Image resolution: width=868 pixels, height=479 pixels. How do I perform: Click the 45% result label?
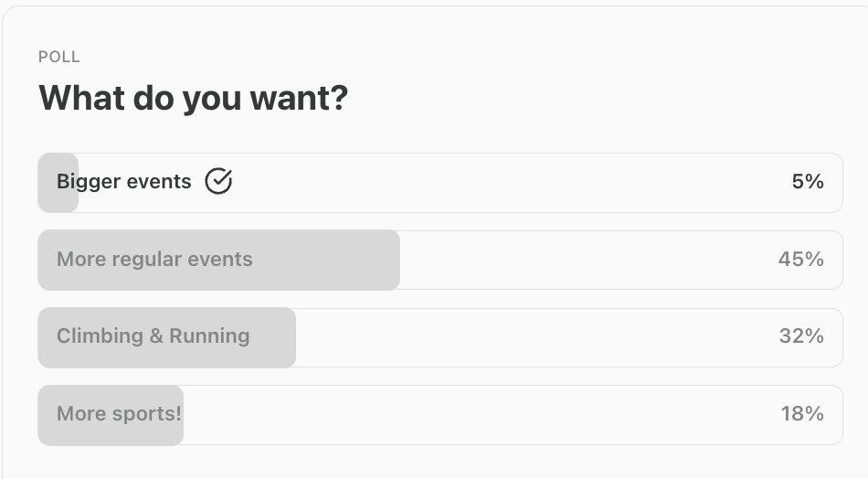(801, 260)
